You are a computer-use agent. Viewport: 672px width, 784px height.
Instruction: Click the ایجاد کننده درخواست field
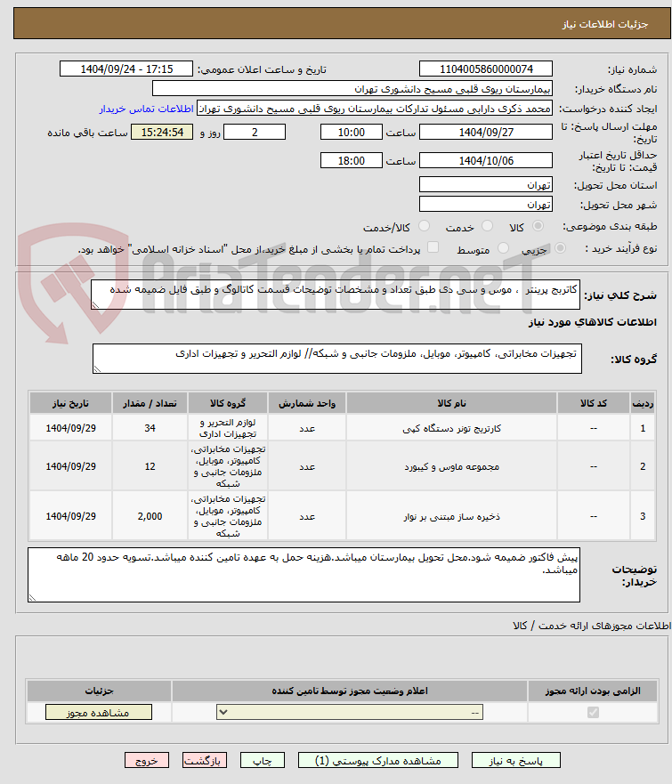click(375, 109)
